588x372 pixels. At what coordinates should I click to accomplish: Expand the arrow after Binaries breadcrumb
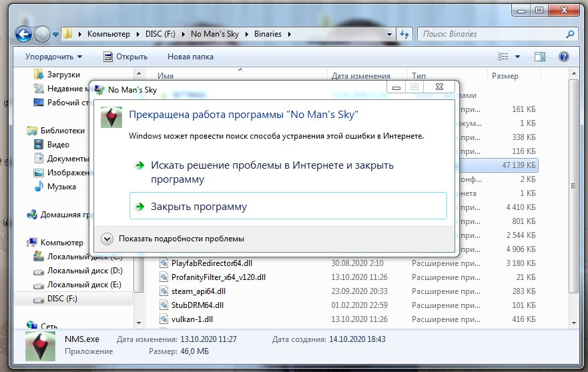(x=290, y=34)
